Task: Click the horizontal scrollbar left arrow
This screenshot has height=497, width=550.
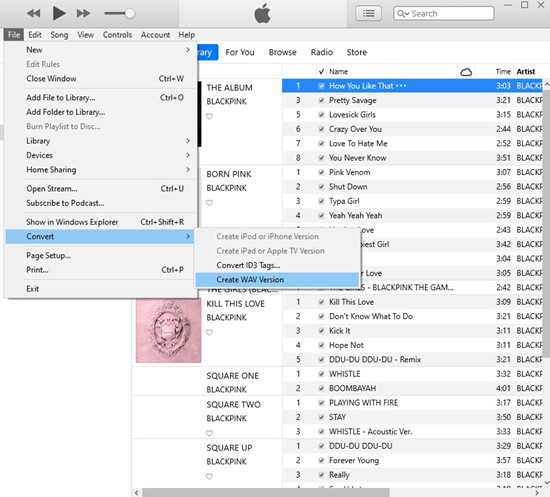Action: click(x=137, y=493)
